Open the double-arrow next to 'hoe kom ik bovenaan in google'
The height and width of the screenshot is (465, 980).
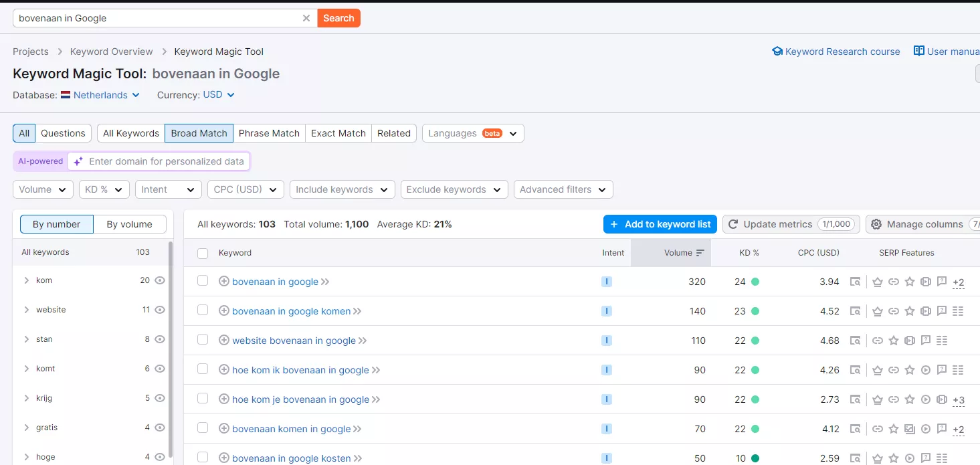click(x=376, y=370)
